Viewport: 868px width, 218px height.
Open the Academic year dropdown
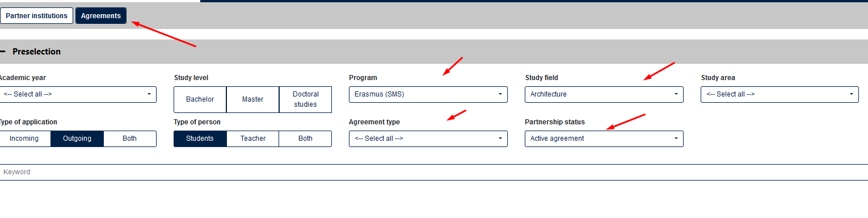78,94
